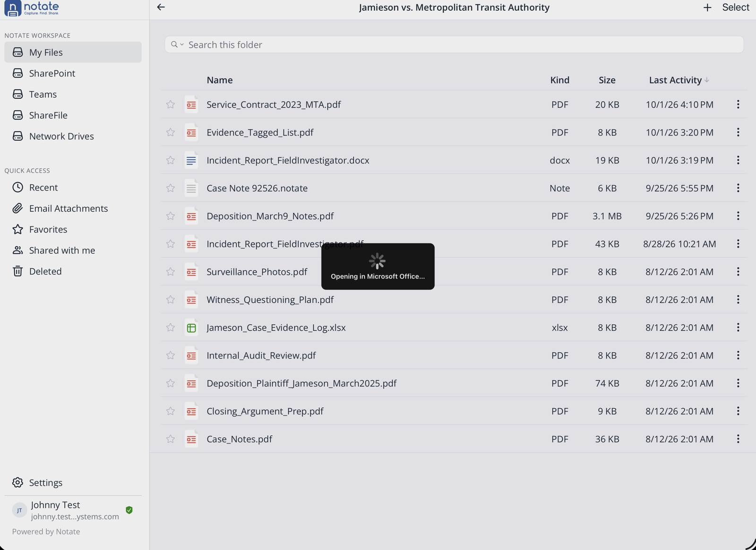
Task: Click the Incident_Report_FieldInvestigator.docx document icon
Action: [x=191, y=160]
